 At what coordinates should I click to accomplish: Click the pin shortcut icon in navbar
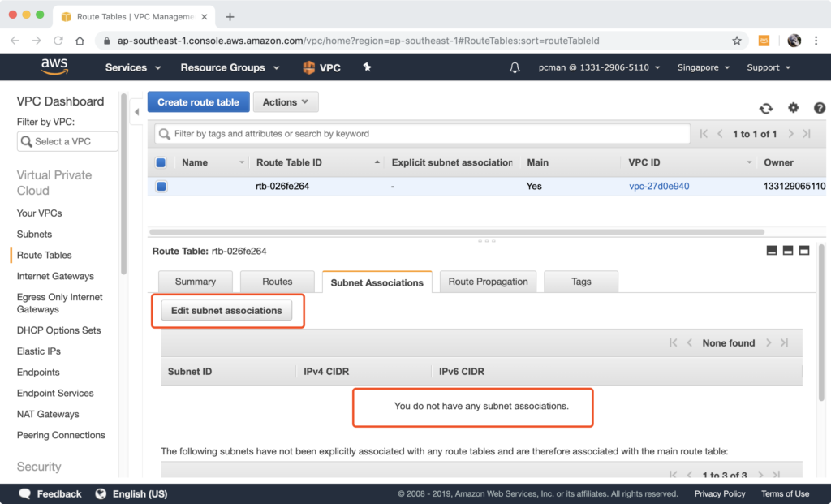pos(367,67)
